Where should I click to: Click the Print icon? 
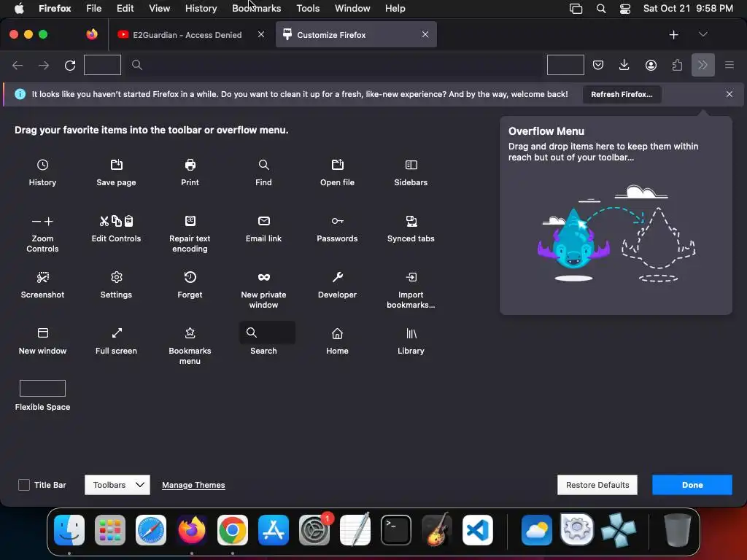[190, 165]
